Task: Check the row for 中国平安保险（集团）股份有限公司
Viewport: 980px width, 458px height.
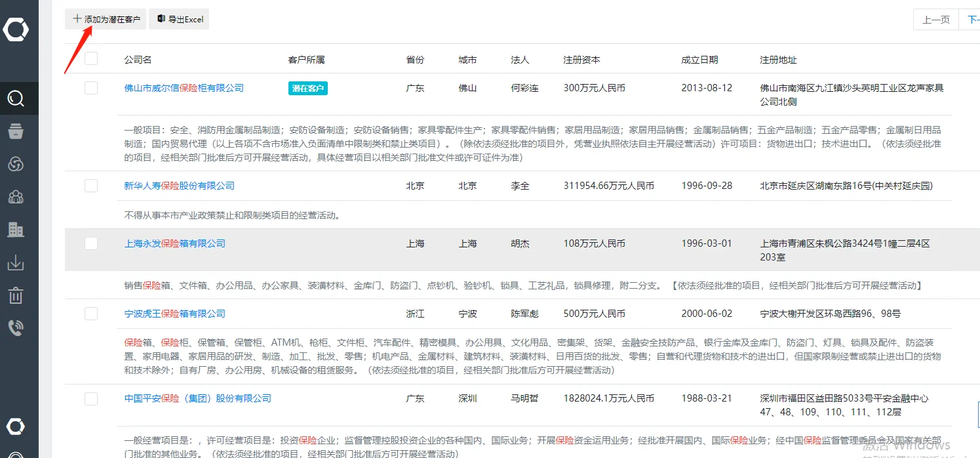Action: click(x=91, y=398)
